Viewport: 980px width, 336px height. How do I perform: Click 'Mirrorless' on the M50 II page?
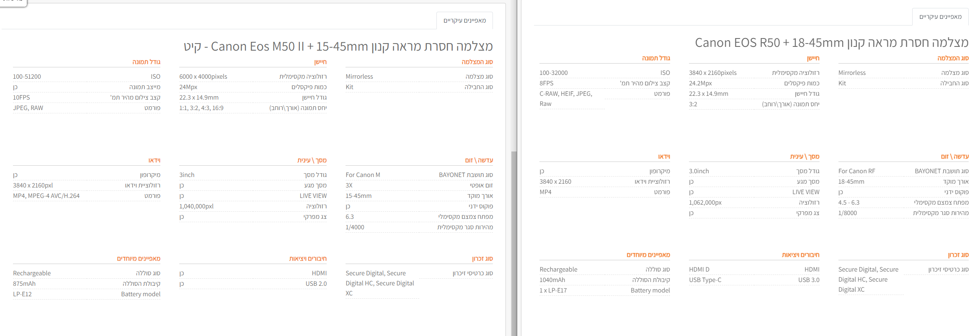pos(359,77)
